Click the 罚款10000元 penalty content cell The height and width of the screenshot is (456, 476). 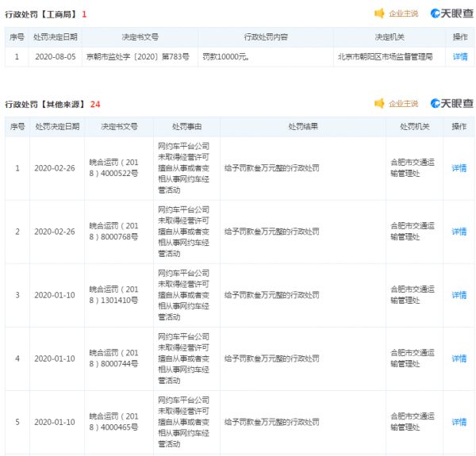pos(226,57)
